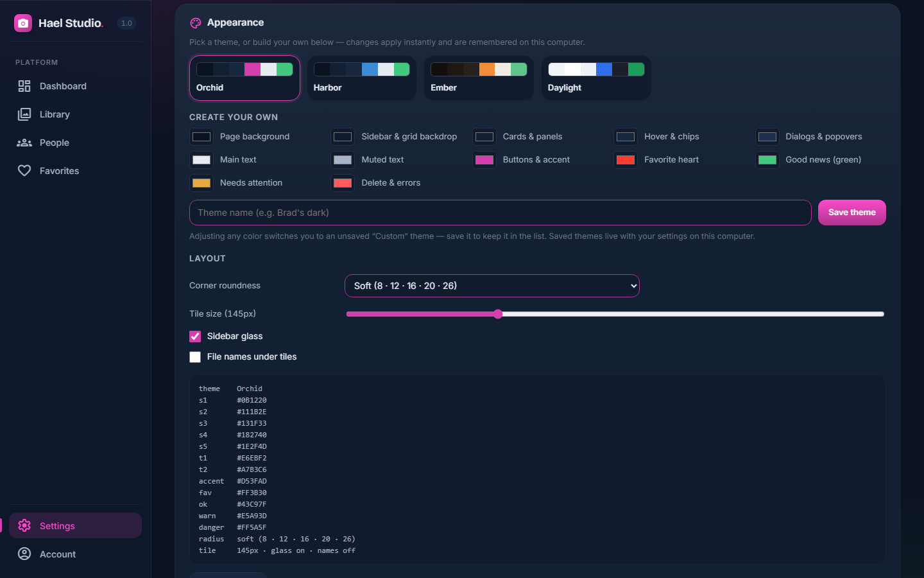Image resolution: width=924 pixels, height=578 pixels.
Task: Click the Appearance palette icon
Action: (196, 23)
